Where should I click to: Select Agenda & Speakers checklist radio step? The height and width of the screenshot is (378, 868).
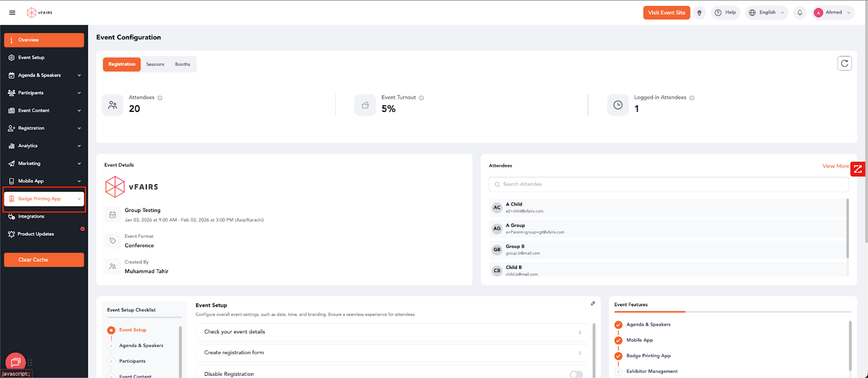111,345
